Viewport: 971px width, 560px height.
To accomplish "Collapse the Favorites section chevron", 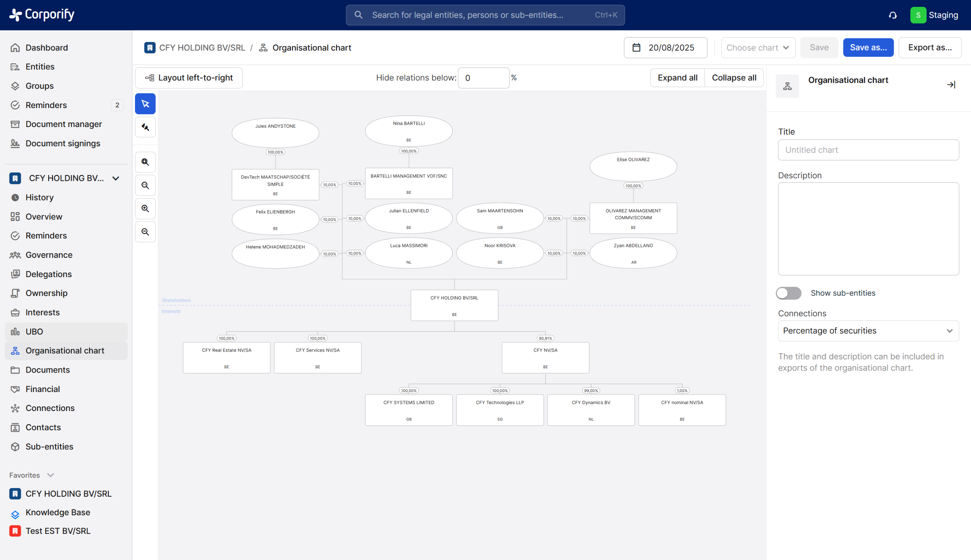I will (50, 475).
